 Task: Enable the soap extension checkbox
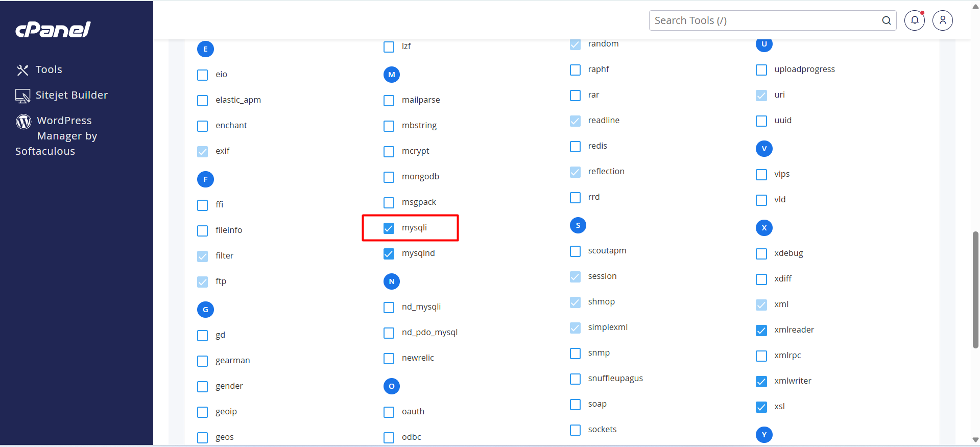[x=576, y=404]
